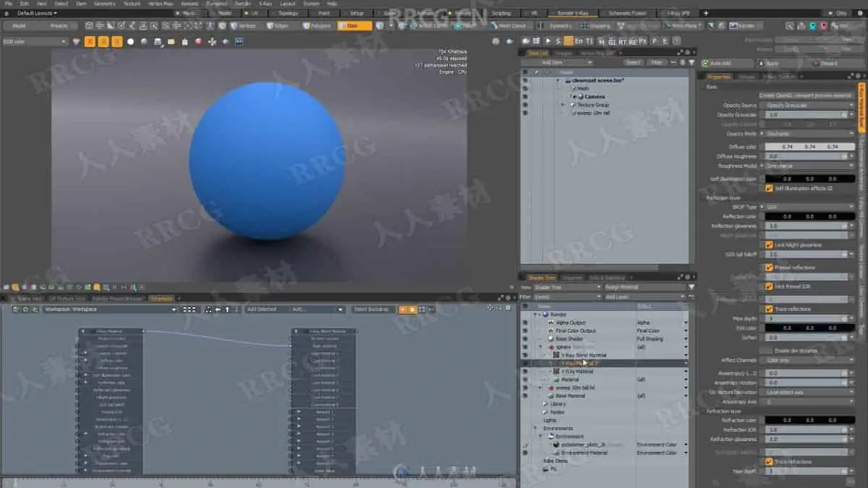Click the 'E' button in V-Ray toolbar
The height and width of the screenshot is (488, 868).
[665, 41]
